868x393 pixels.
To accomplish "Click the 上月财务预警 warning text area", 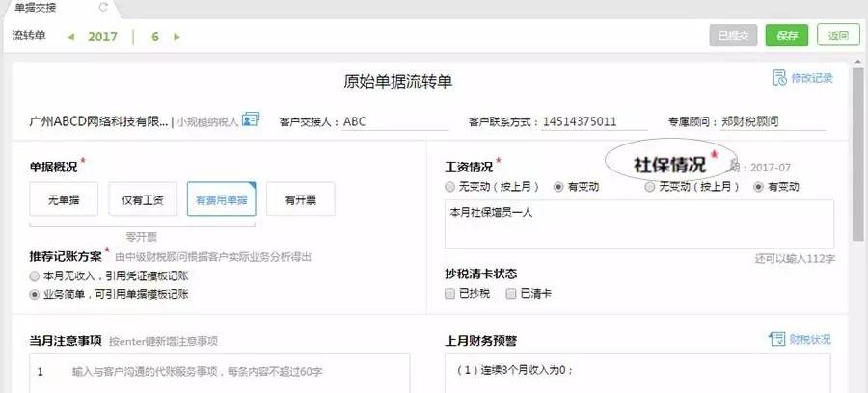I will (x=637, y=373).
